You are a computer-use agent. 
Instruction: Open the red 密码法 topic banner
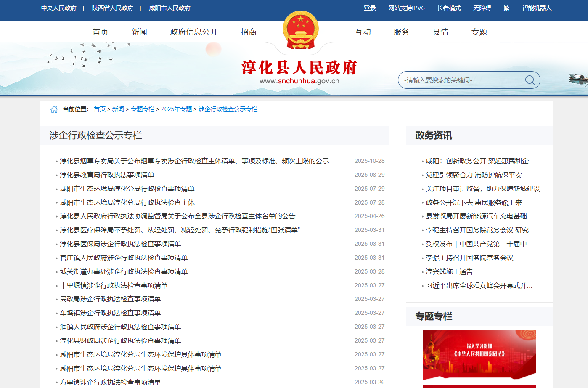coord(479,354)
